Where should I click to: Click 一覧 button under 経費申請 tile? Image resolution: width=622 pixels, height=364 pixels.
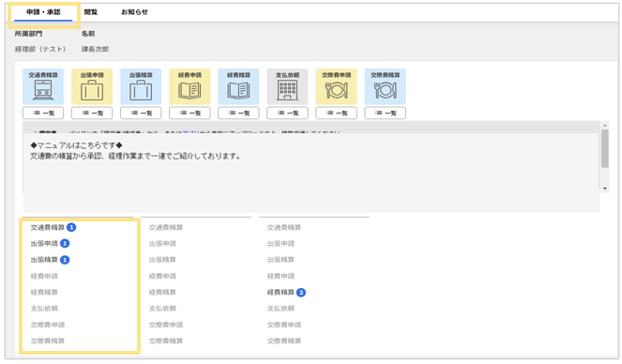point(190,113)
